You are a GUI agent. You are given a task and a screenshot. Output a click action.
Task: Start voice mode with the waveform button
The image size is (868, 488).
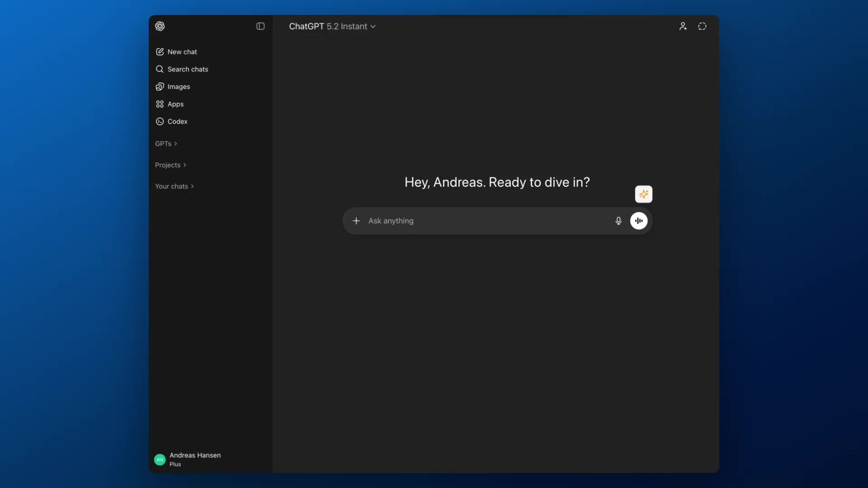click(x=639, y=221)
